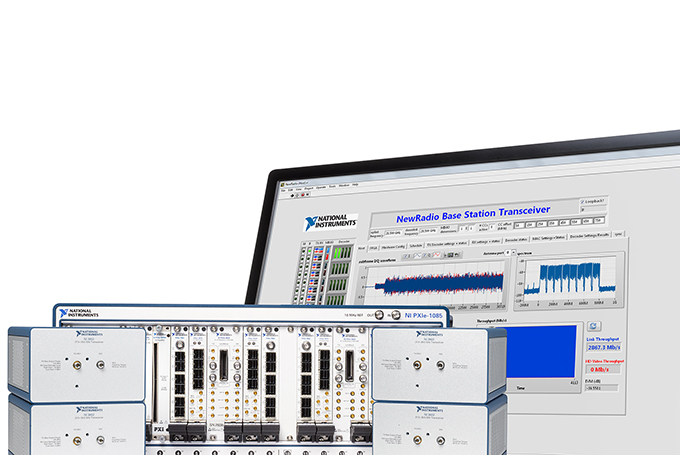Click the red Abort Execution toolbar icon
Screen dimensions: 680x455
click(303, 195)
